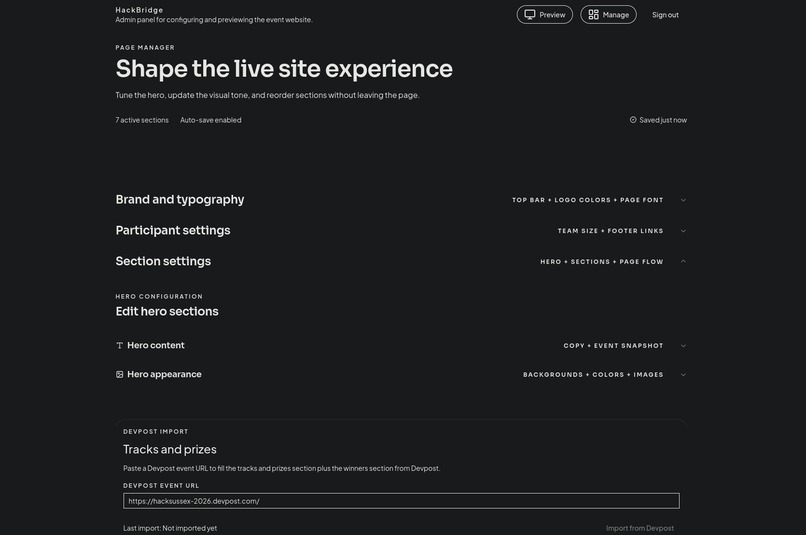
Task: Click the Hero appearance image icon
Action: point(119,375)
